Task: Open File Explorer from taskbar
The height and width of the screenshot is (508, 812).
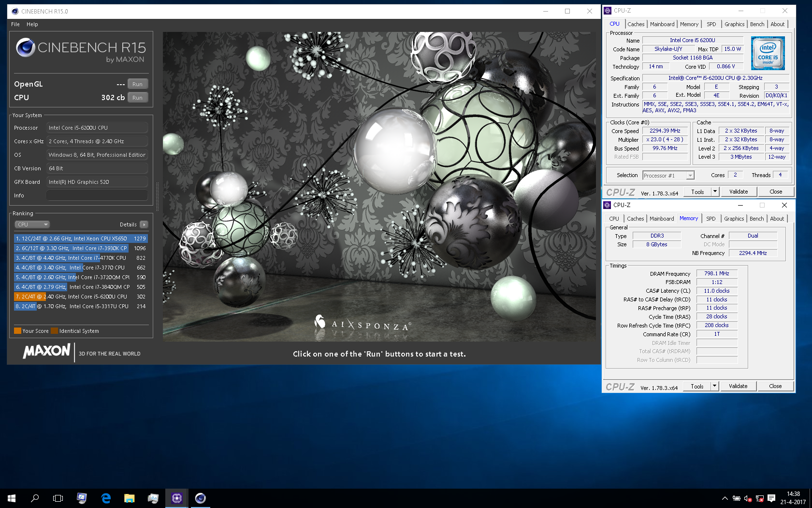Action: [x=129, y=498]
